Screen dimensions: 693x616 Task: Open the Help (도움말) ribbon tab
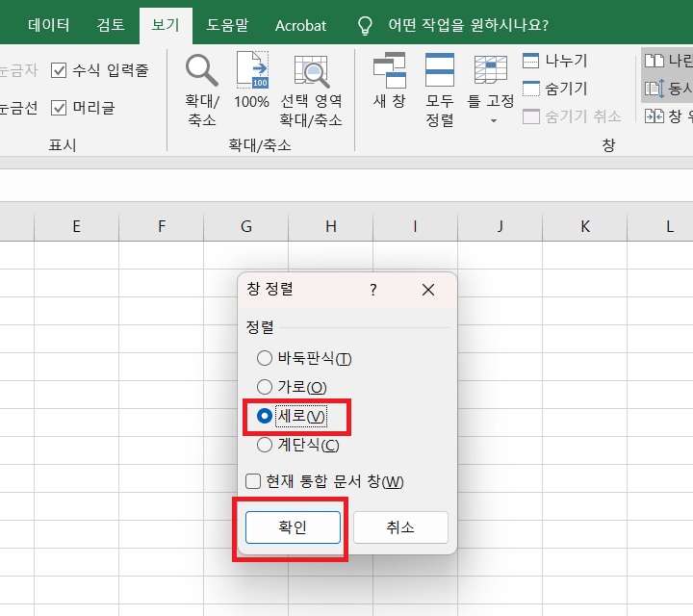227,25
